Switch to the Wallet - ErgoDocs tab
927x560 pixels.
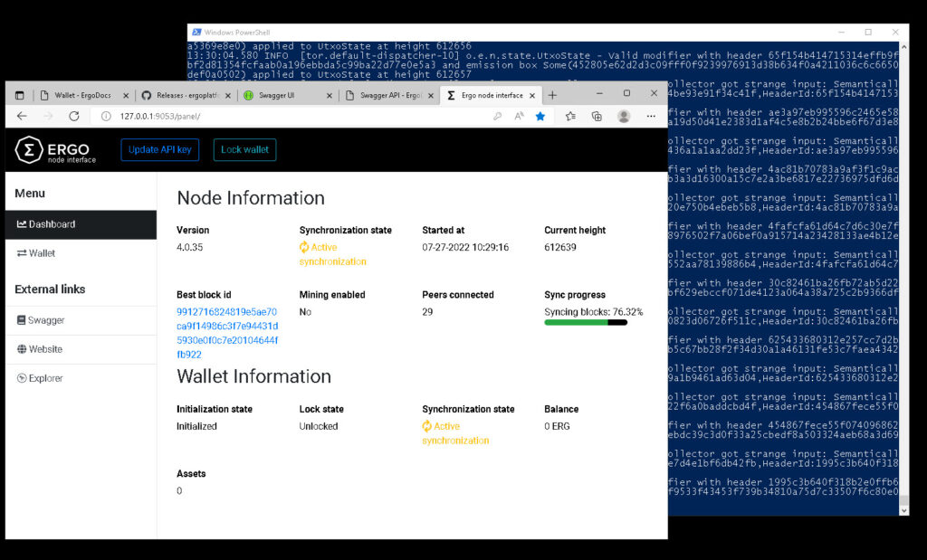84,95
